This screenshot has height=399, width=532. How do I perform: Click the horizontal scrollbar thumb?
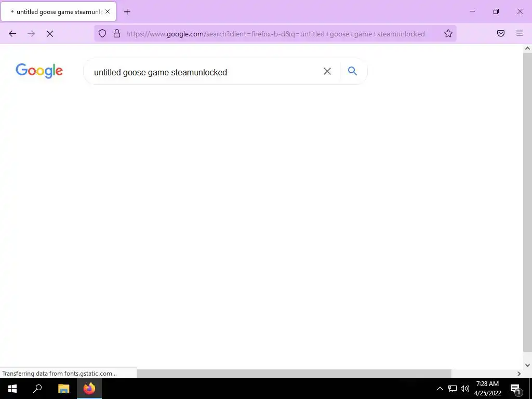click(294, 374)
